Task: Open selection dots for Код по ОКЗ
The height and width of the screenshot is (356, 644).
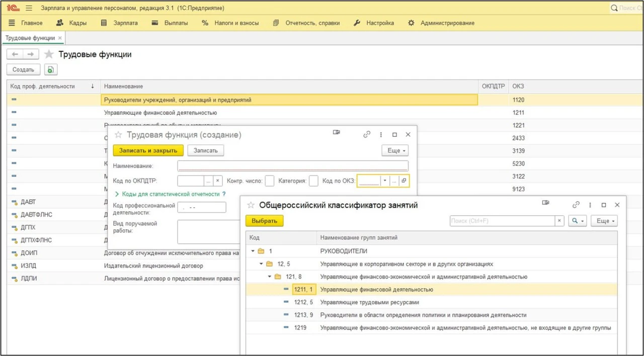Action: pos(394,181)
